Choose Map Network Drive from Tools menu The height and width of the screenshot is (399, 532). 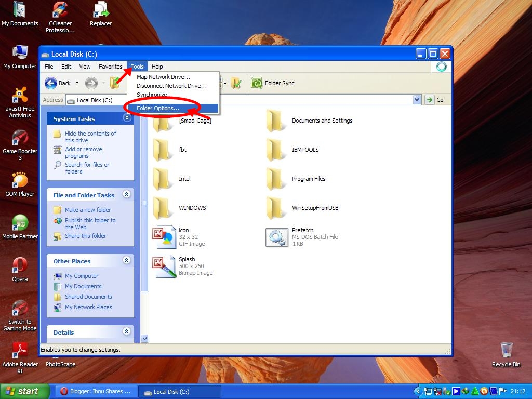163,77
